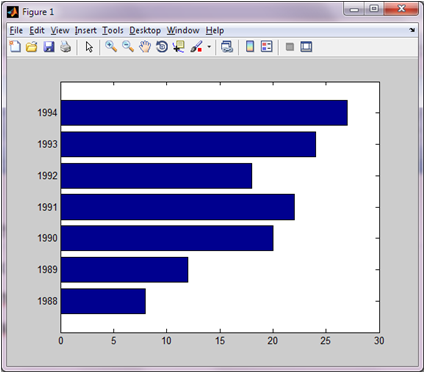The image size is (425, 373).
Task: Click the 1988 bar in the chart
Action: (103, 301)
